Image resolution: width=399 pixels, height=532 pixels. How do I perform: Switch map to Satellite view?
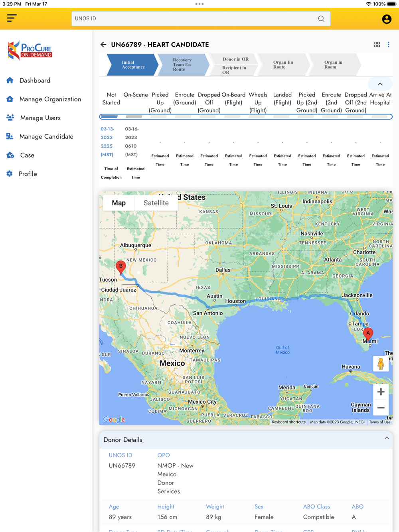[156, 203]
